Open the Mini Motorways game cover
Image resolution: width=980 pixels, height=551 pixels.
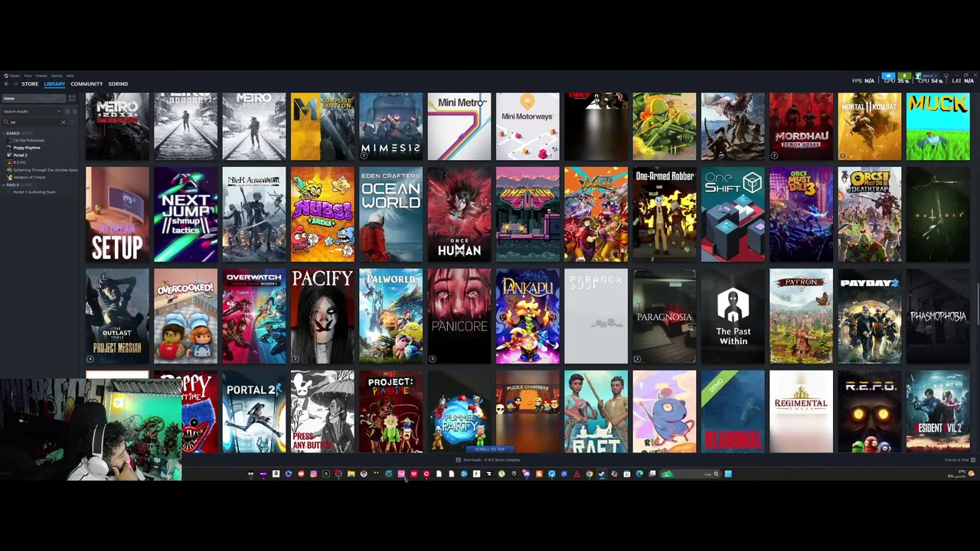528,126
